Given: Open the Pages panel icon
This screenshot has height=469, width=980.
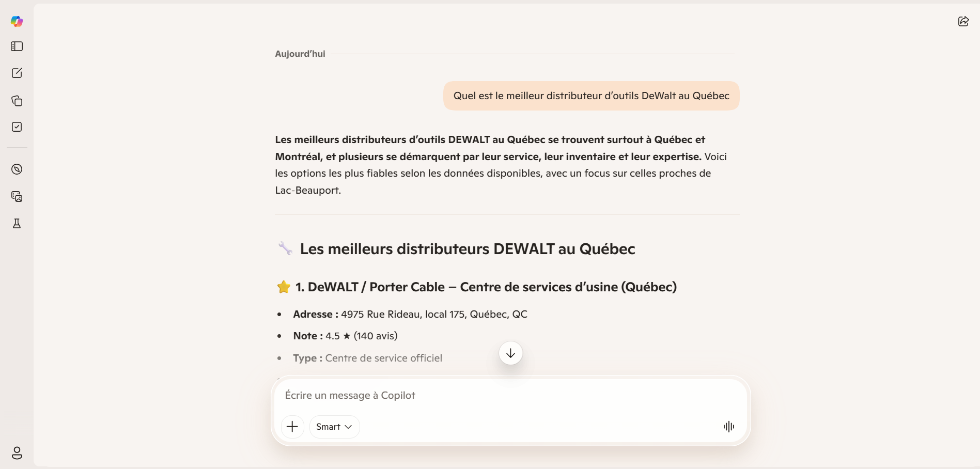Looking at the screenshot, I should tap(17, 101).
